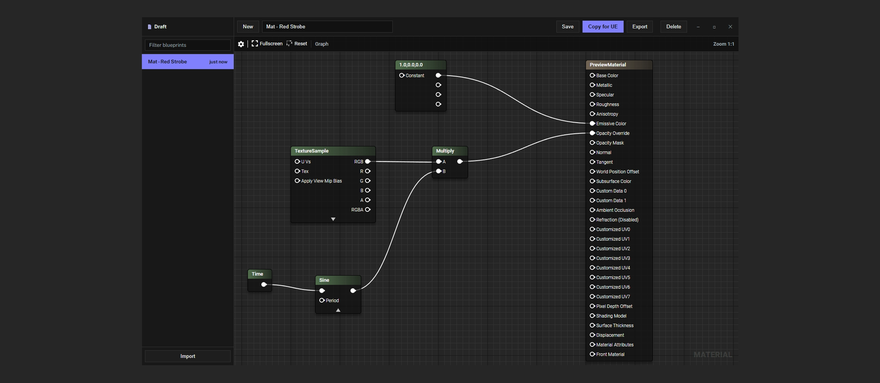
Task: Select Mat - Red Strobe list item
Action: click(x=187, y=62)
